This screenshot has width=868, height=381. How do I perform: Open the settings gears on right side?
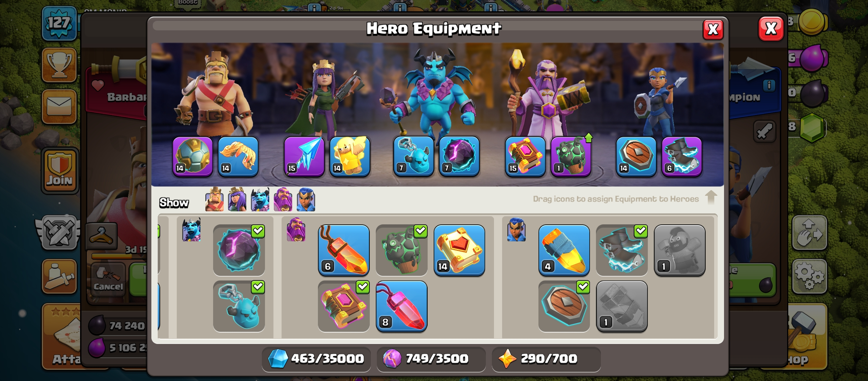pyautogui.click(x=809, y=276)
